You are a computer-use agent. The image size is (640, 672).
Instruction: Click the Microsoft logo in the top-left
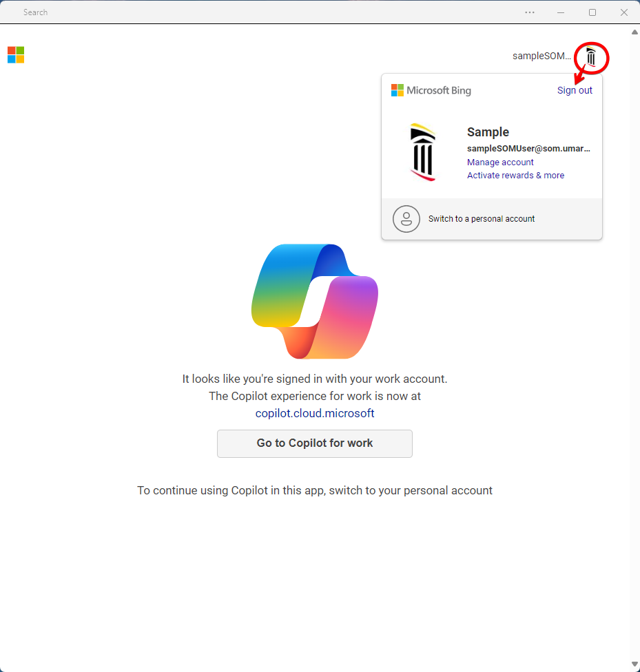(x=16, y=55)
